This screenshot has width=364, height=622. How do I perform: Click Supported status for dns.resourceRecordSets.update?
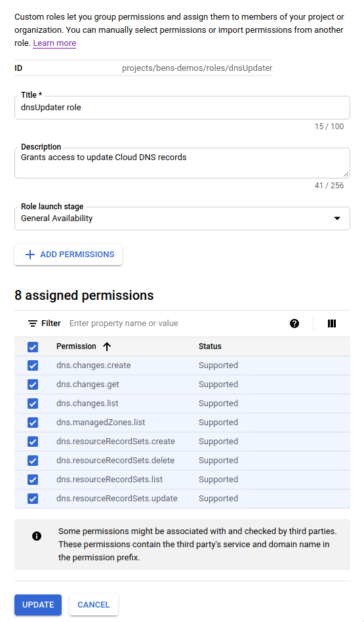pyautogui.click(x=218, y=499)
